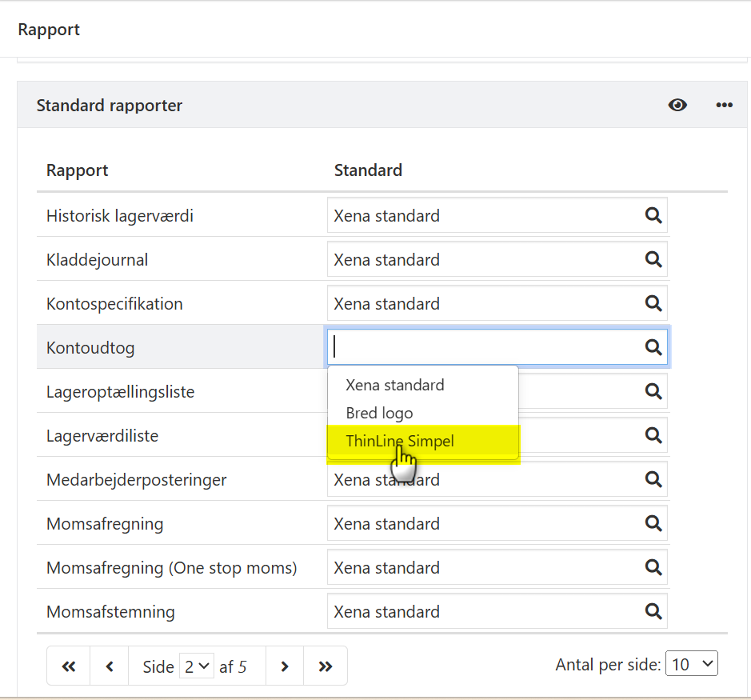
Task: Choose Bred logo from the dropdown list
Action: point(379,414)
